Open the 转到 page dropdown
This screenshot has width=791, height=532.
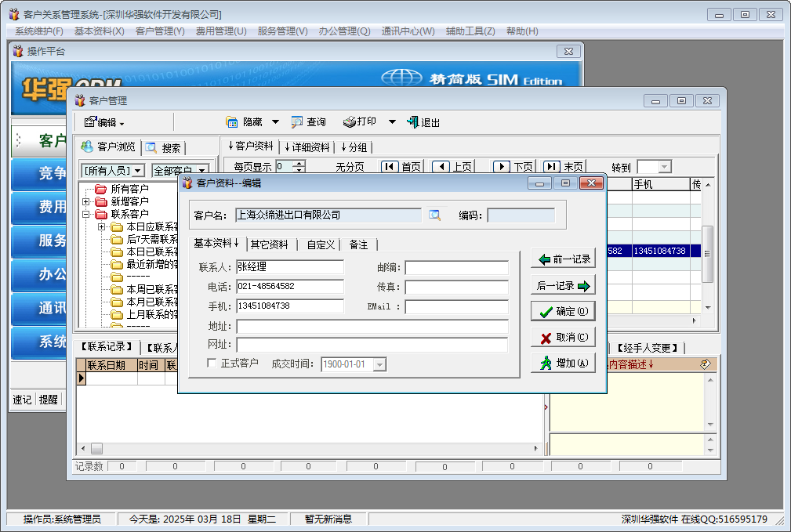pos(664,167)
